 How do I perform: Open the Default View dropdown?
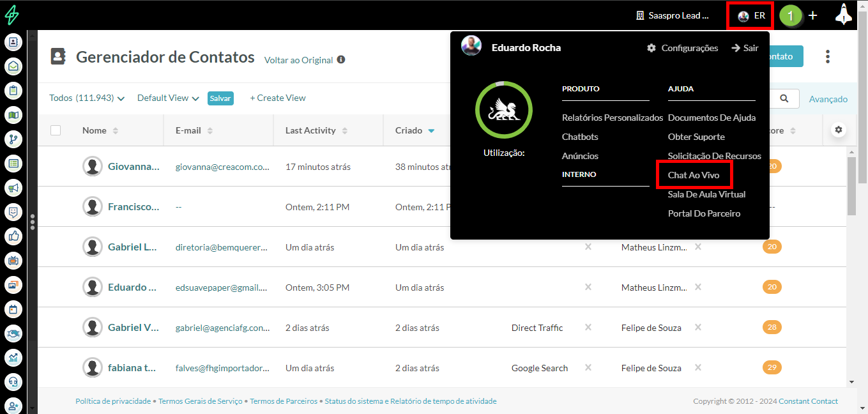click(x=168, y=98)
